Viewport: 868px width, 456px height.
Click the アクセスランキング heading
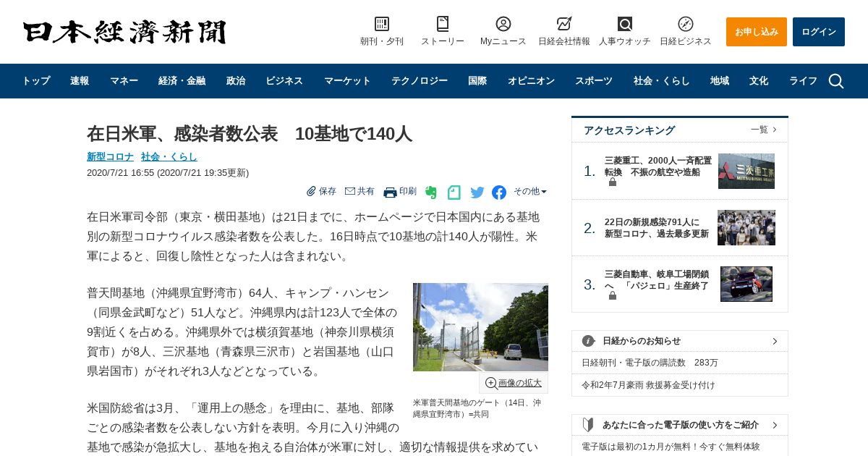tap(629, 130)
